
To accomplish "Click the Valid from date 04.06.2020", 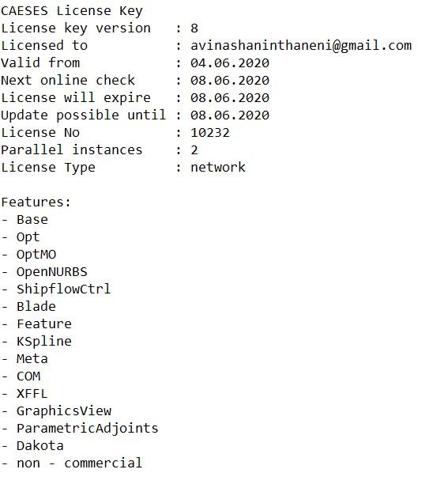I will pos(230,62).
